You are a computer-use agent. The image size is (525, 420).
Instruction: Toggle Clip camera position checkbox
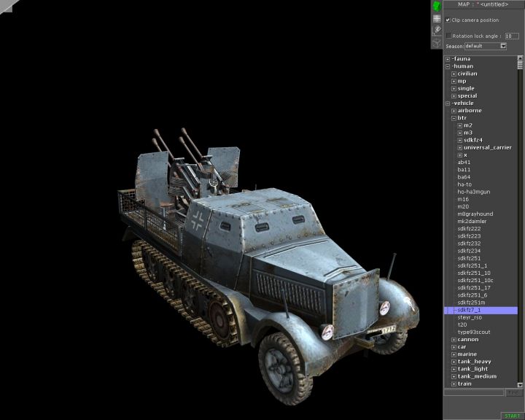[x=448, y=20]
